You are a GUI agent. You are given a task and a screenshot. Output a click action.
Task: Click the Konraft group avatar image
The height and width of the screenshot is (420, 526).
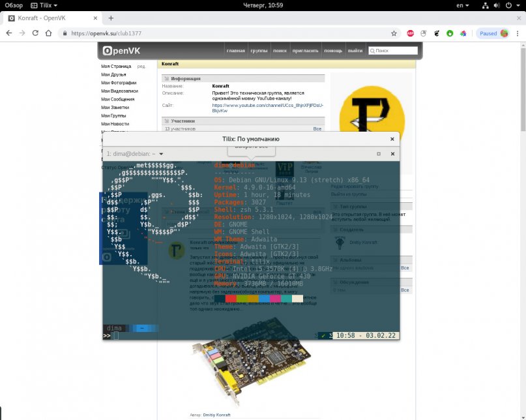point(372,108)
